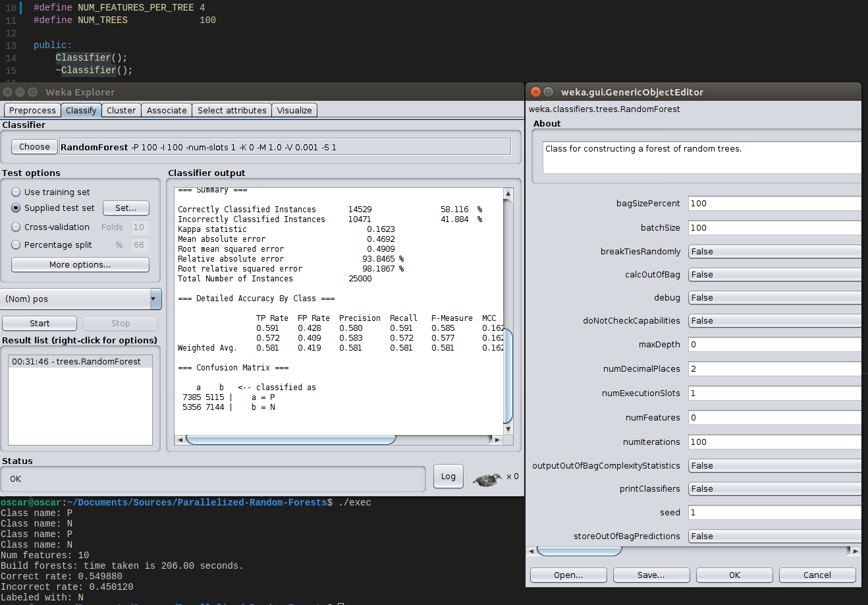Switch to the Visualize tab
The image size is (868, 605).
coord(294,111)
